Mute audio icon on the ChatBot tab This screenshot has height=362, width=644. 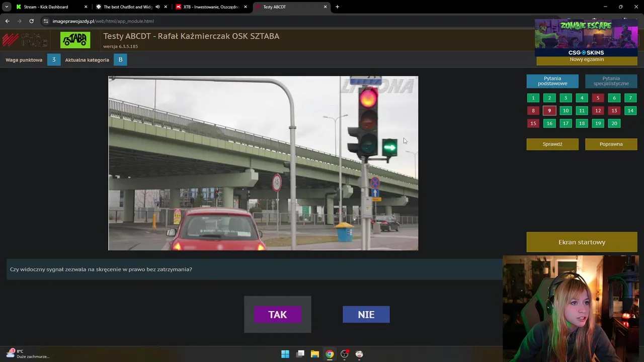[x=157, y=7]
